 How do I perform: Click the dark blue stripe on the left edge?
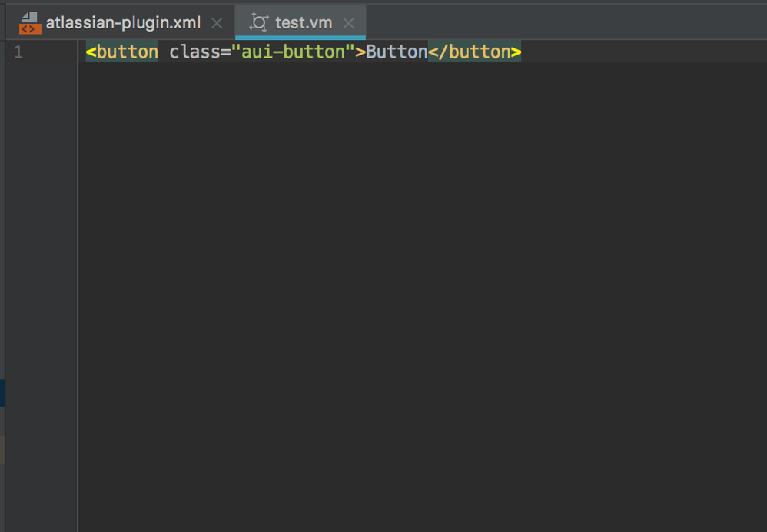(3, 392)
